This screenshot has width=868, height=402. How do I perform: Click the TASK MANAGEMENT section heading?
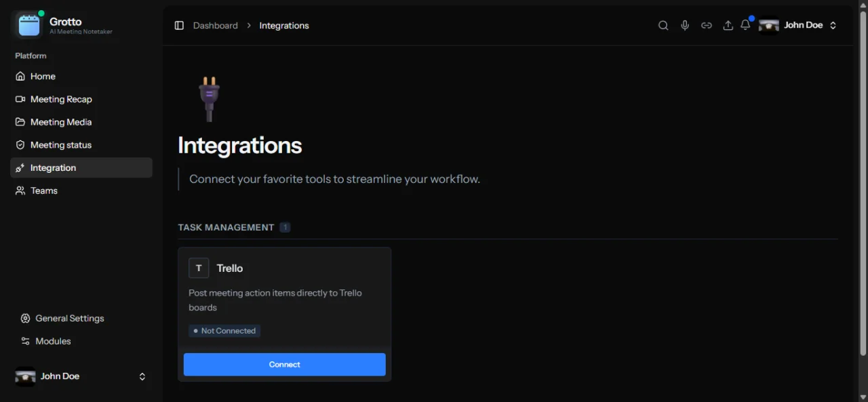pos(226,227)
